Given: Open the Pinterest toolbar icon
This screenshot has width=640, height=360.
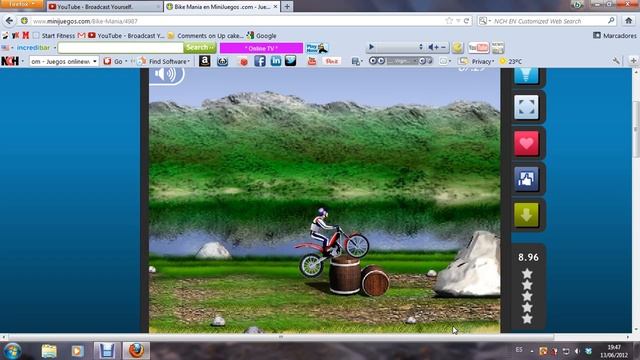Looking at the screenshot, I should [x=332, y=61].
